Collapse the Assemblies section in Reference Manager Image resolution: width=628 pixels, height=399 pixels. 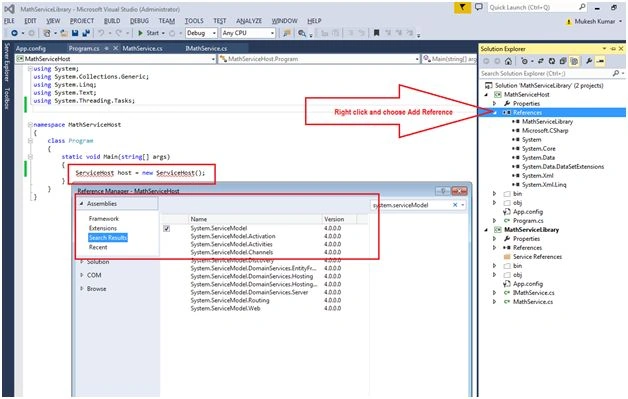coord(81,204)
